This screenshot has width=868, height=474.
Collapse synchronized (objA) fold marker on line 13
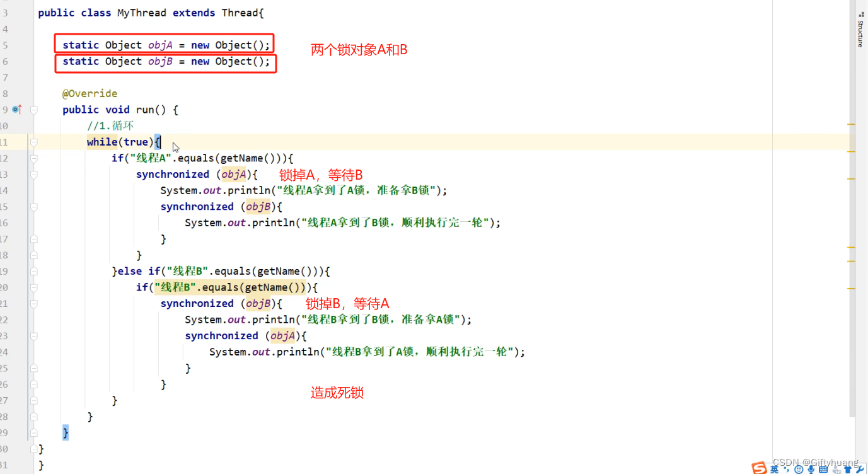34,175
